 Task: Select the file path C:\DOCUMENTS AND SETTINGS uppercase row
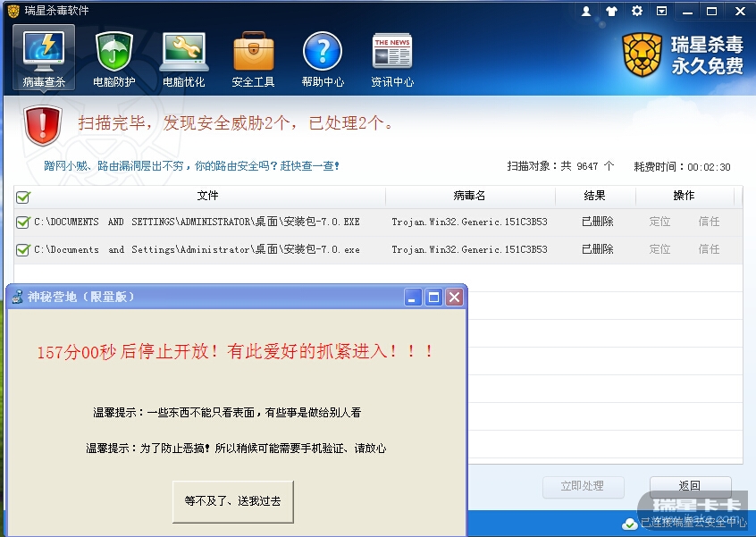click(x=197, y=222)
